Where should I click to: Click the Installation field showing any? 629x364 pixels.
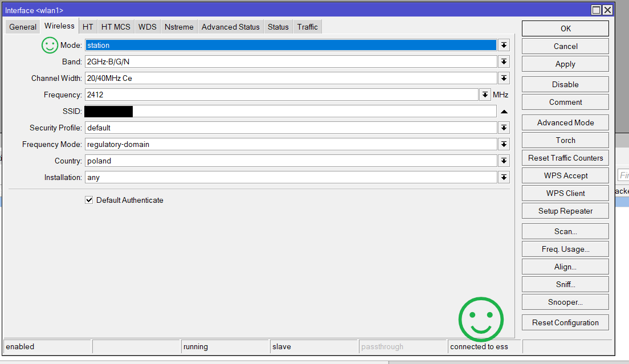point(291,177)
